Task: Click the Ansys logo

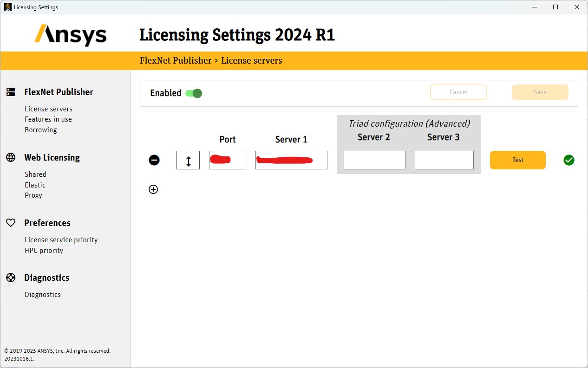Action: click(71, 35)
